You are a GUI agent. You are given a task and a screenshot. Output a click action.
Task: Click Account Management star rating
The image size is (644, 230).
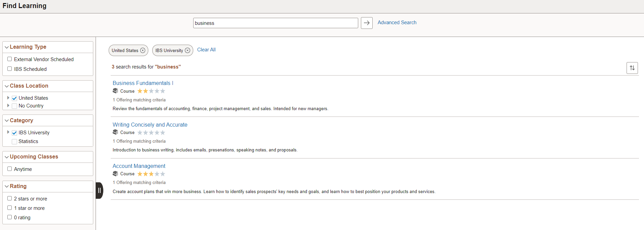(x=151, y=174)
